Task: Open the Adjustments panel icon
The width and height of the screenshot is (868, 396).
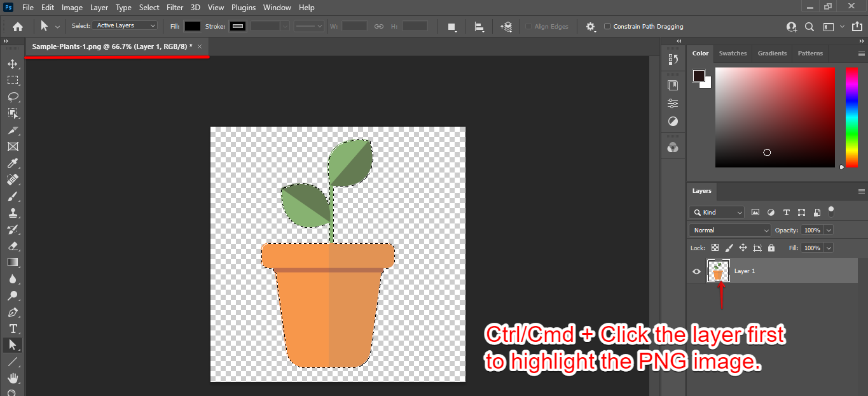Action: [x=673, y=103]
